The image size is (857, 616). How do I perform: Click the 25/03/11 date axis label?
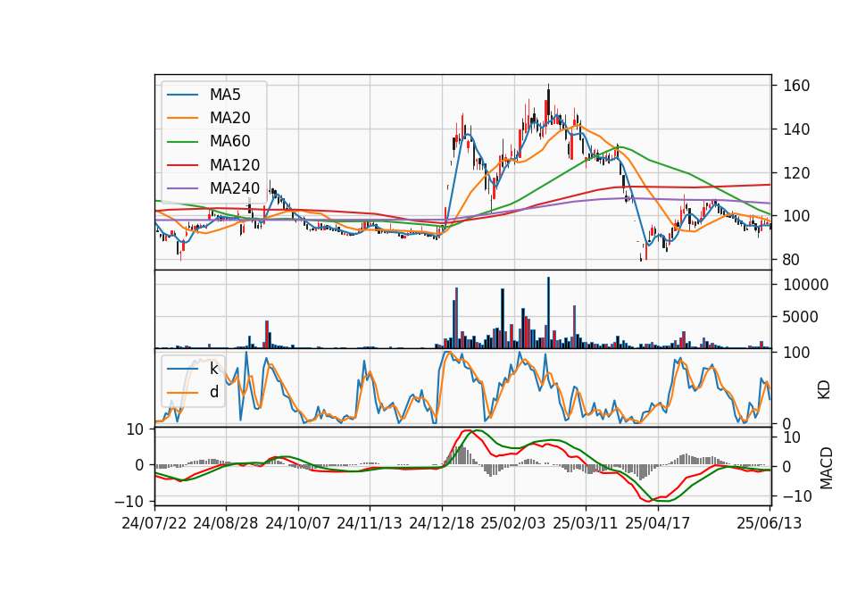pyautogui.click(x=586, y=523)
